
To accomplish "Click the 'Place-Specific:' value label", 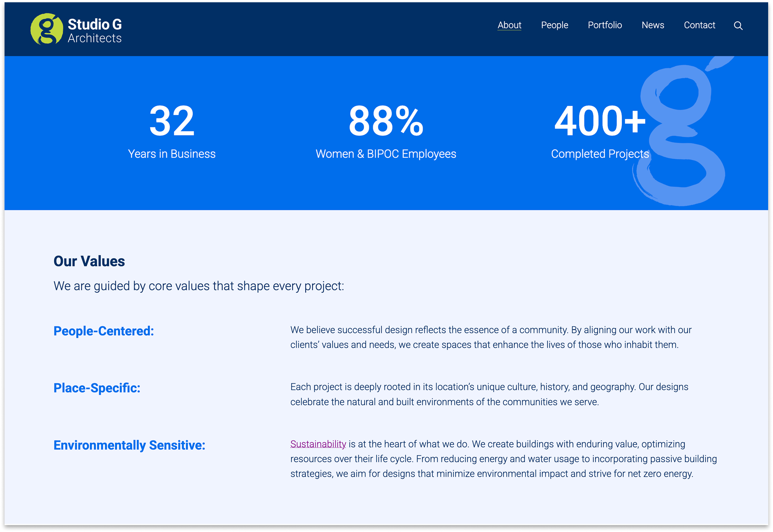I will [x=97, y=388].
